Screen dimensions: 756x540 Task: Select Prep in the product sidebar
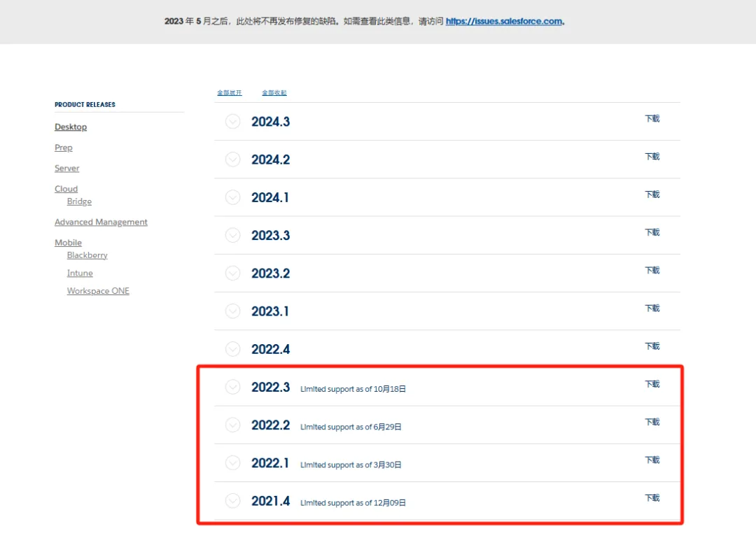[x=64, y=148]
